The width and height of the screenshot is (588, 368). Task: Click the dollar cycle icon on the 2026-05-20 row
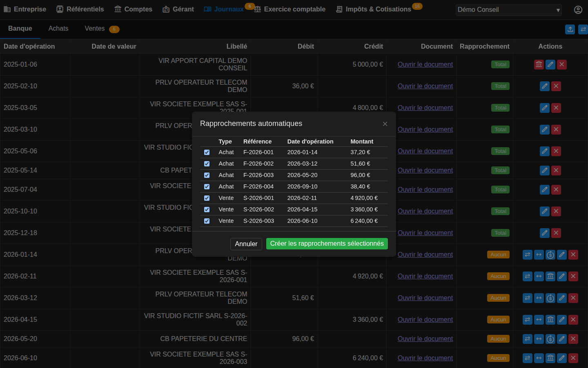tap(550, 339)
